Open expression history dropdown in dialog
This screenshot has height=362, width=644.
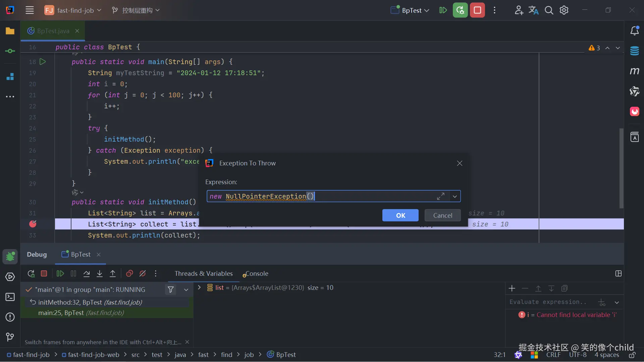455,197
